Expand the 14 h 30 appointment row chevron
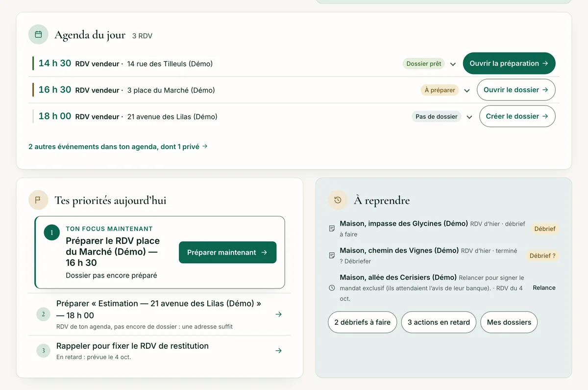Screen dimensions: 588x390 453,64
